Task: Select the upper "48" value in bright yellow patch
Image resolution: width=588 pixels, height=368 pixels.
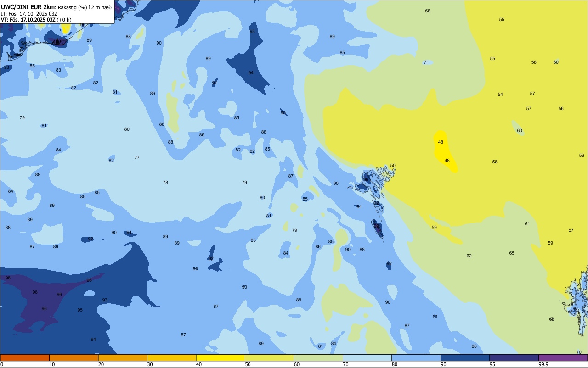Action: 441,142
